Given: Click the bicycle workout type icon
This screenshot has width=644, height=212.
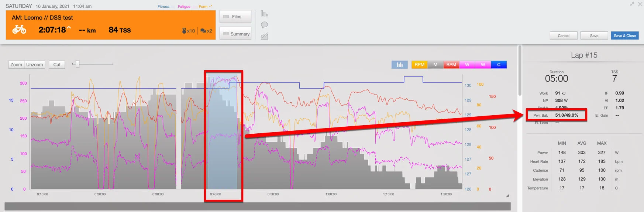Looking at the screenshot, I should click(19, 30).
